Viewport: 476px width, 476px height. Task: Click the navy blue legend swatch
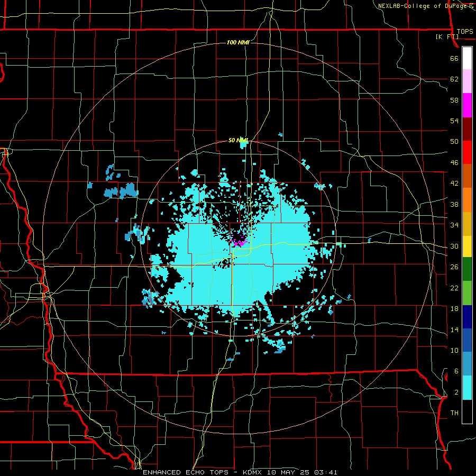(467, 317)
